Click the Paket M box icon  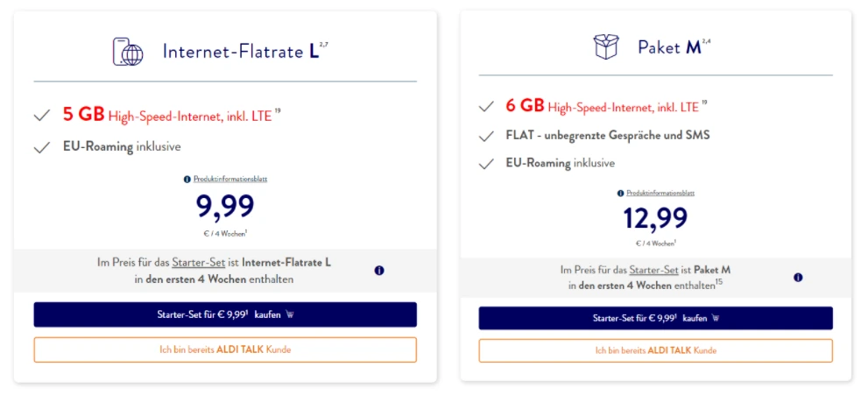point(606,46)
